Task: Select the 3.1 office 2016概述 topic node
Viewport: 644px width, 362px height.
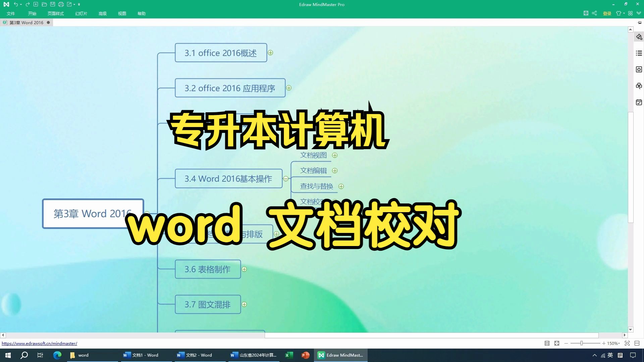Action: (221, 53)
